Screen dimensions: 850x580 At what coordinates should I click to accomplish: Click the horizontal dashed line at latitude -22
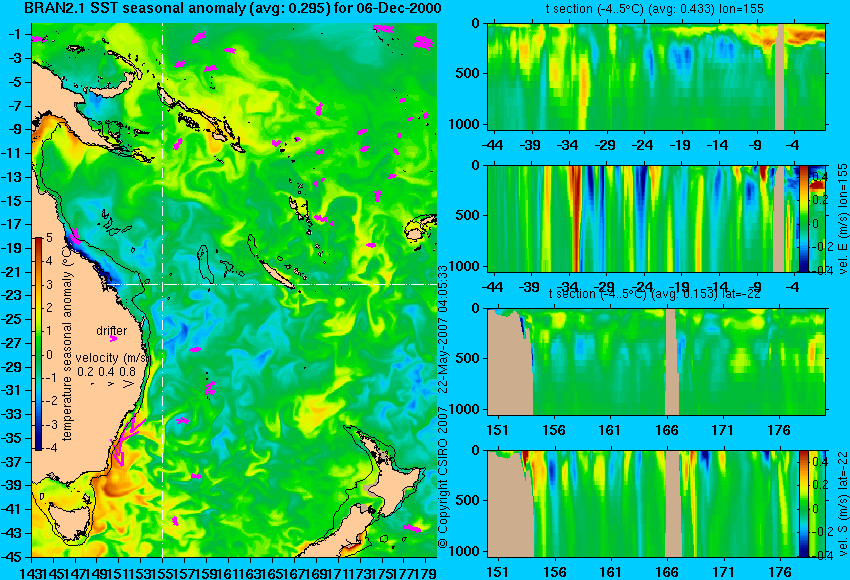click(x=271, y=284)
